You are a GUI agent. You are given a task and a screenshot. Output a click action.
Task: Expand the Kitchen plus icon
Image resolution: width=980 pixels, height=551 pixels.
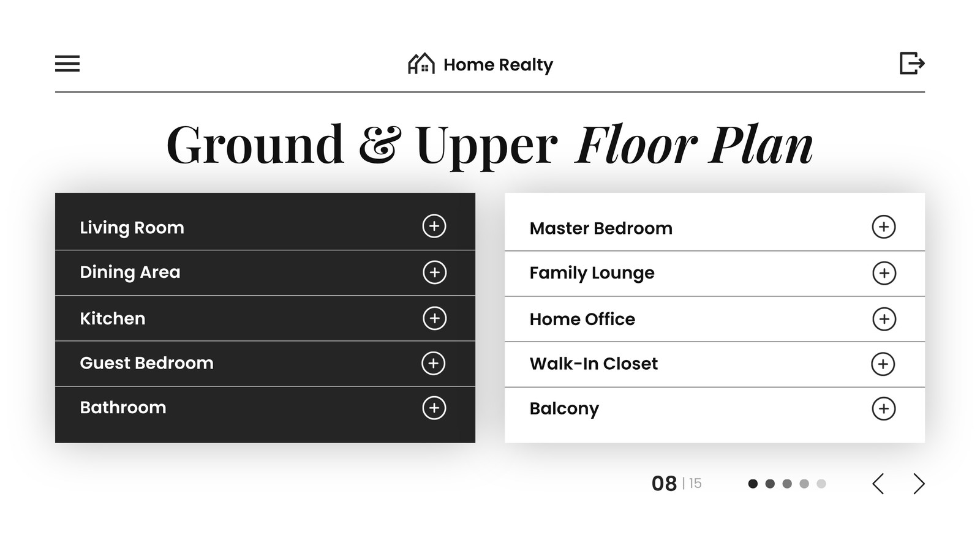pos(435,318)
